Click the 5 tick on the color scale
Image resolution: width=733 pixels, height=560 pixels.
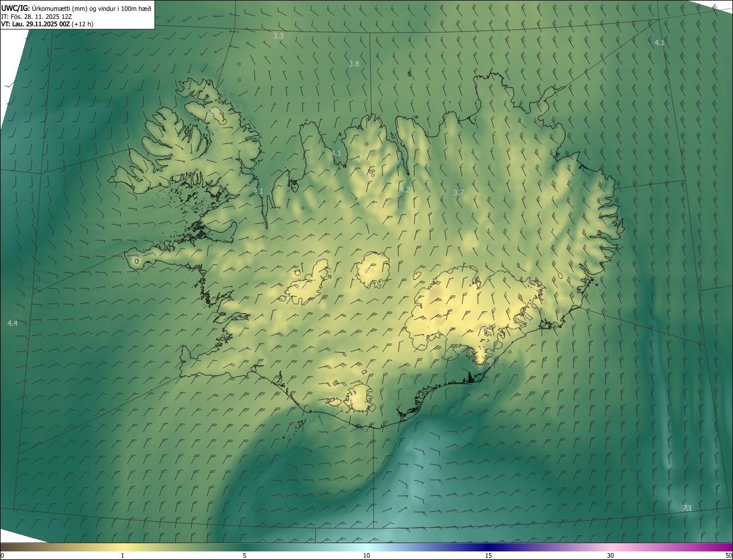[x=245, y=555]
